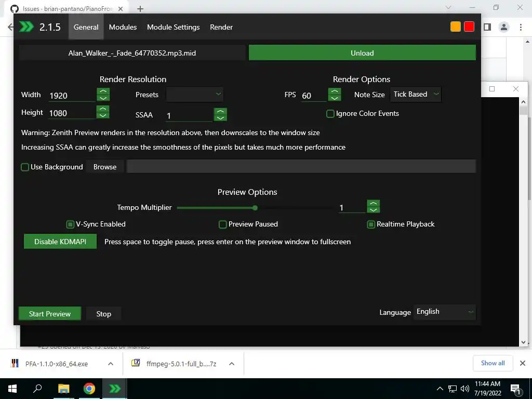The width and height of the screenshot is (532, 399).
Task: Open the Language English dropdown
Action: pyautogui.click(x=445, y=312)
